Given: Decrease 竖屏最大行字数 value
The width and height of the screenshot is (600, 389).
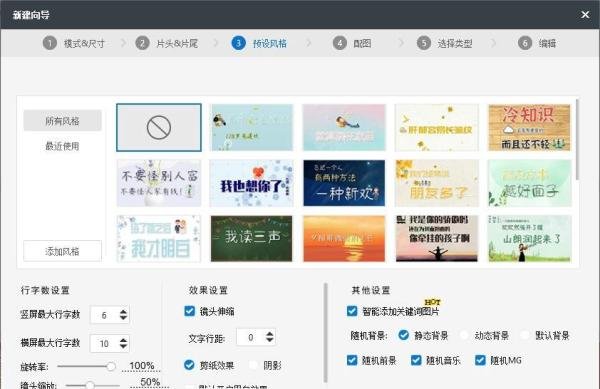Looking at the screenshot, I should (x=123, y=318).
